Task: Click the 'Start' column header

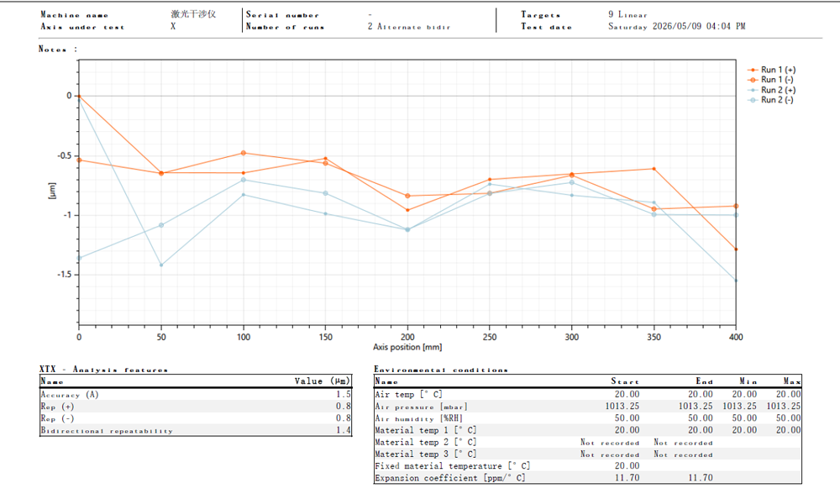Action: [x=625, y=381]
